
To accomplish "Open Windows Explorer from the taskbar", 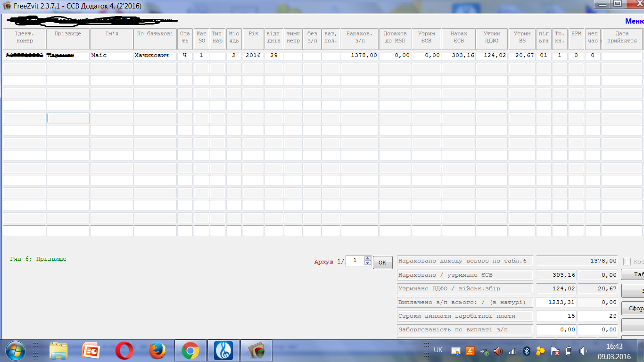I will (x=58, y=351).
